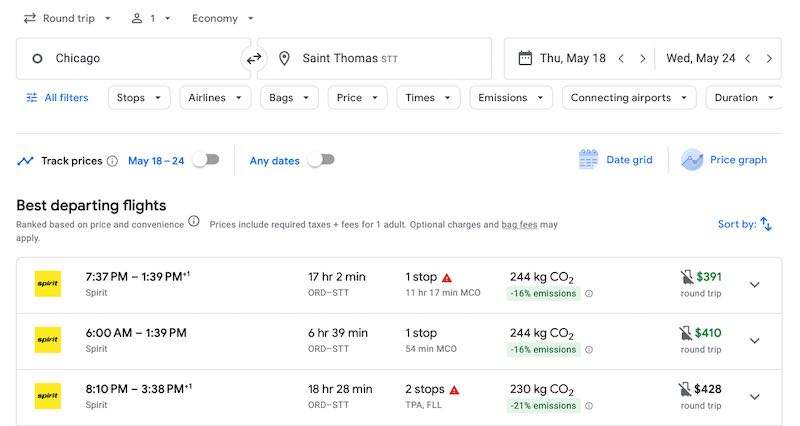
Task: Click info icon beside 'price and convenience'
Action: tap(194, 222)
